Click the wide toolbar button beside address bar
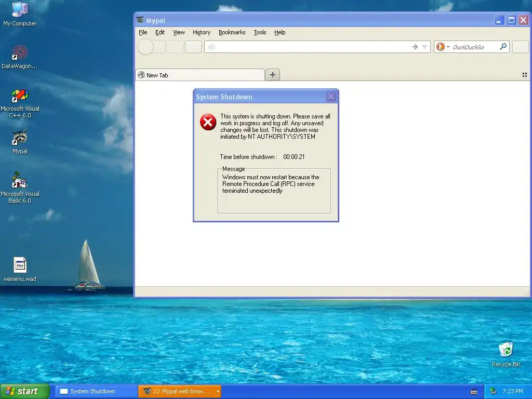The image size is (532, 399). tap(193, 47)
